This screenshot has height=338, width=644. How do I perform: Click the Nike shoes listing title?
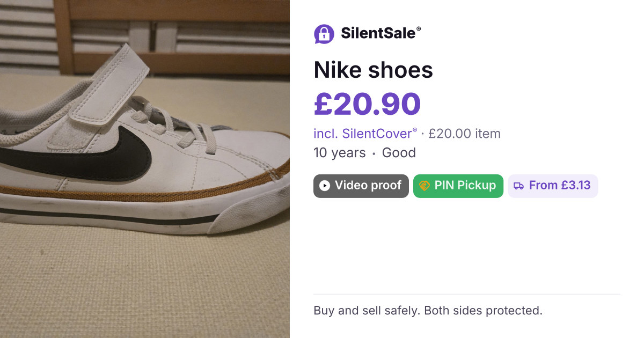click(x=374, y=70)
